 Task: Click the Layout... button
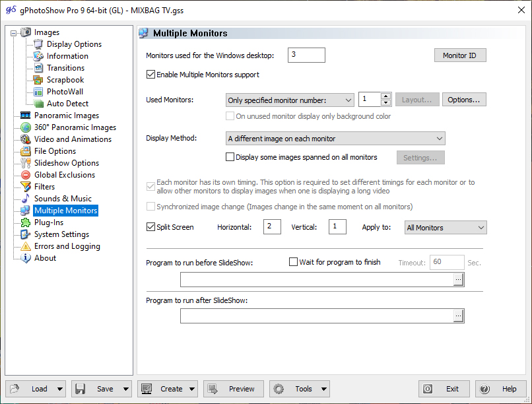point(417,100)
